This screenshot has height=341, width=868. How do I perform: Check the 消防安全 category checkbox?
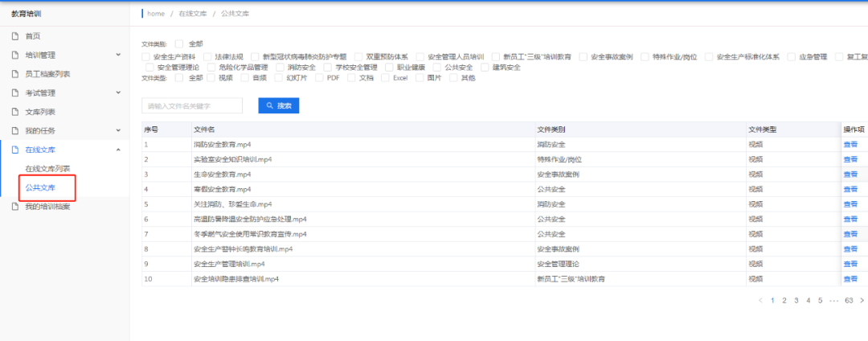[281, 68]
